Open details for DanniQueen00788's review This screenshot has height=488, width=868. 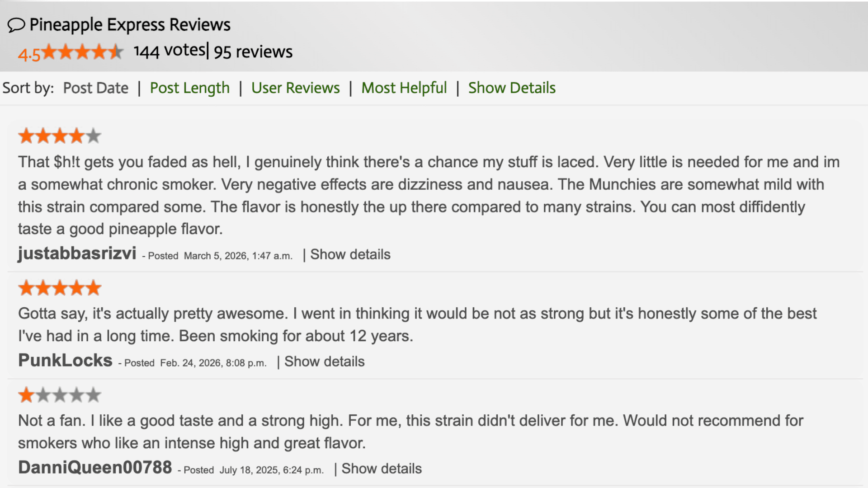[x=382, y=469]
